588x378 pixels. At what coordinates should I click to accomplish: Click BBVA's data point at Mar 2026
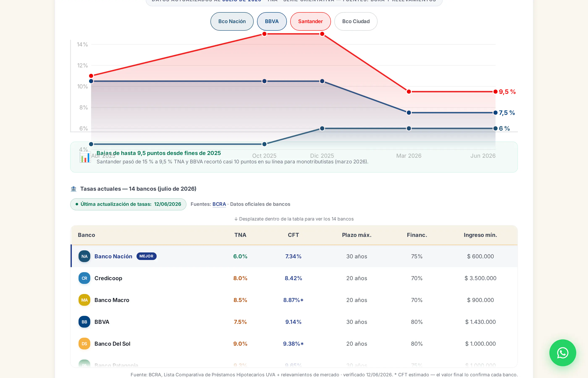click(x=409, y=113)
